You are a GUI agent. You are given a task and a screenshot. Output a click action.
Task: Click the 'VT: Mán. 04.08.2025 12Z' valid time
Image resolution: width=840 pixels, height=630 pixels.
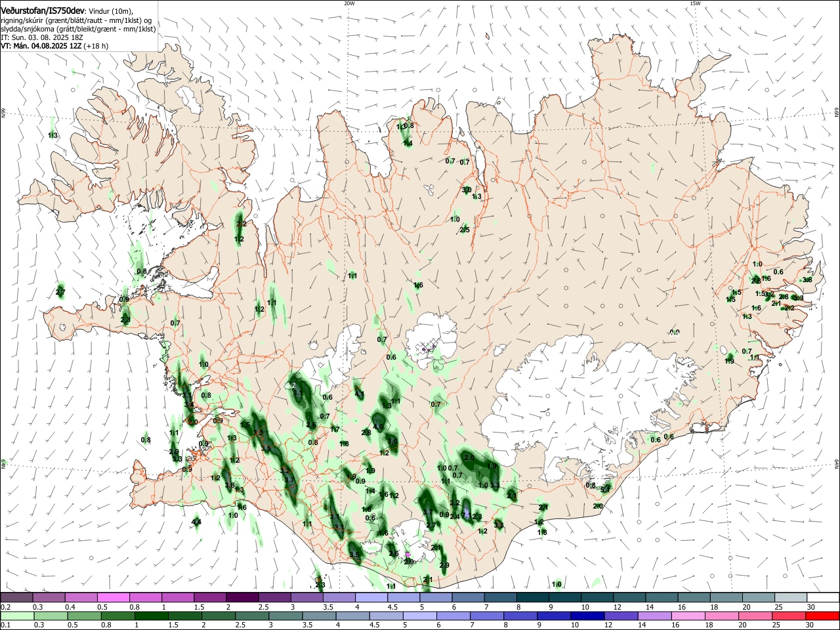(41, 46)
